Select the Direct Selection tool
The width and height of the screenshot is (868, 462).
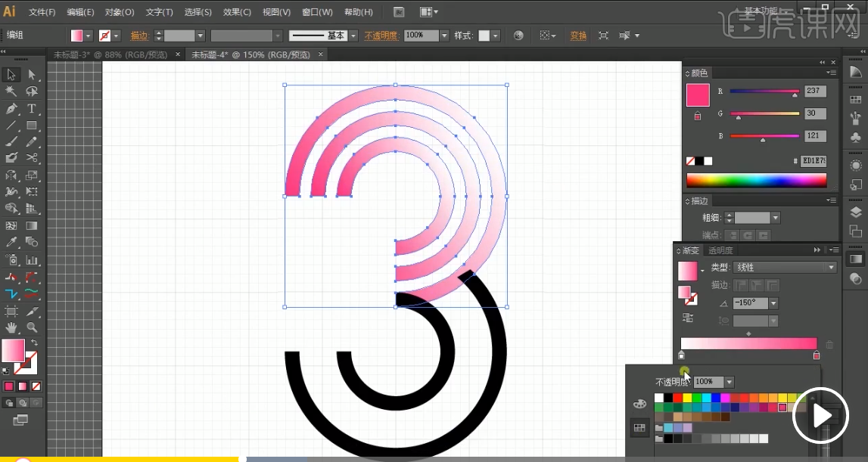coord(32,75)
